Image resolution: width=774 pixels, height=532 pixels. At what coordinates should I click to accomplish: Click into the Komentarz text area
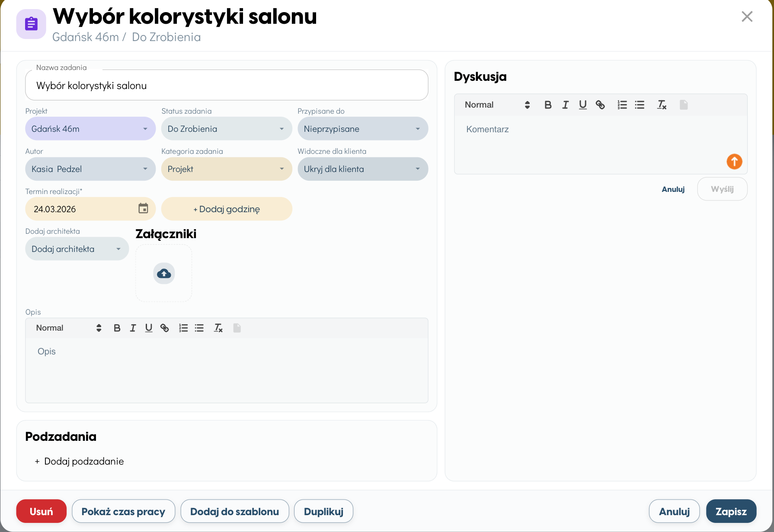tap(601, 145)
